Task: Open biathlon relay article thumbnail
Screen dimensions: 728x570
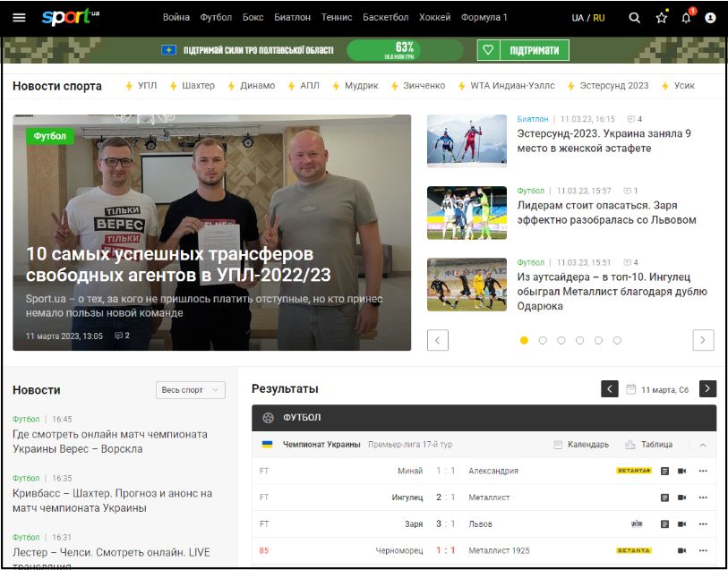Action: [x=467, y=141]
